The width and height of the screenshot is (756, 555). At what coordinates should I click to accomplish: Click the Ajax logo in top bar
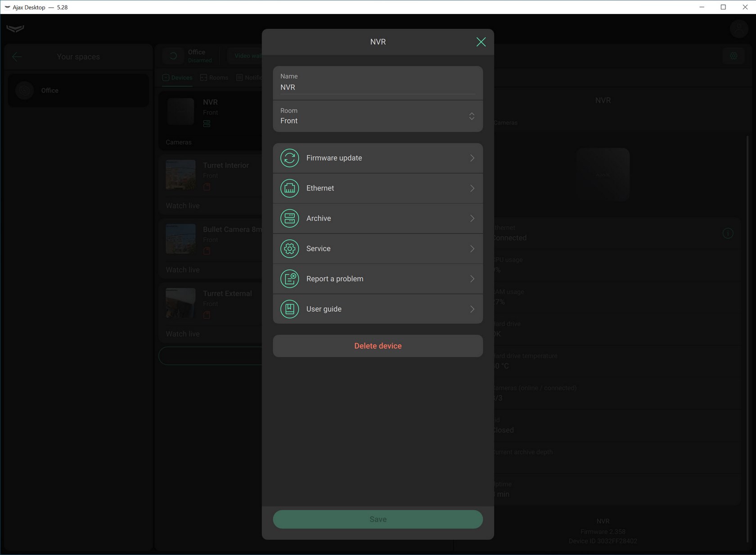point(15,29)
